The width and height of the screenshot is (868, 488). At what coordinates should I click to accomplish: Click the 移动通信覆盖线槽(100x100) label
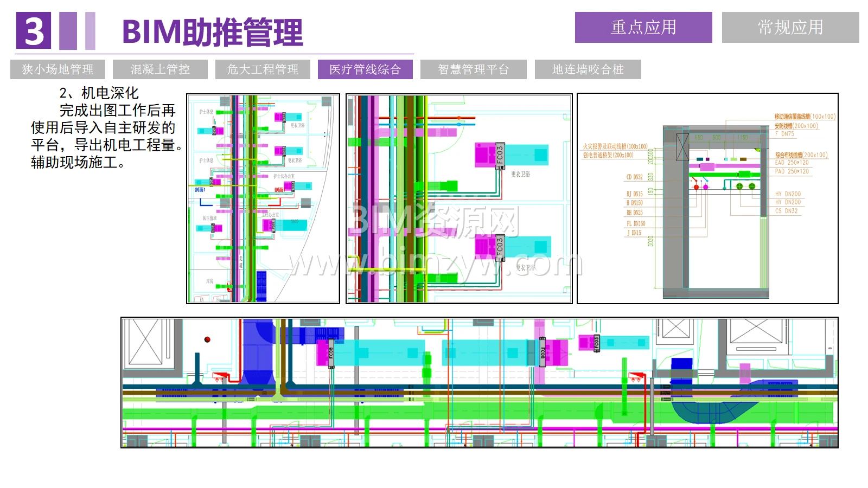point(805,117)
